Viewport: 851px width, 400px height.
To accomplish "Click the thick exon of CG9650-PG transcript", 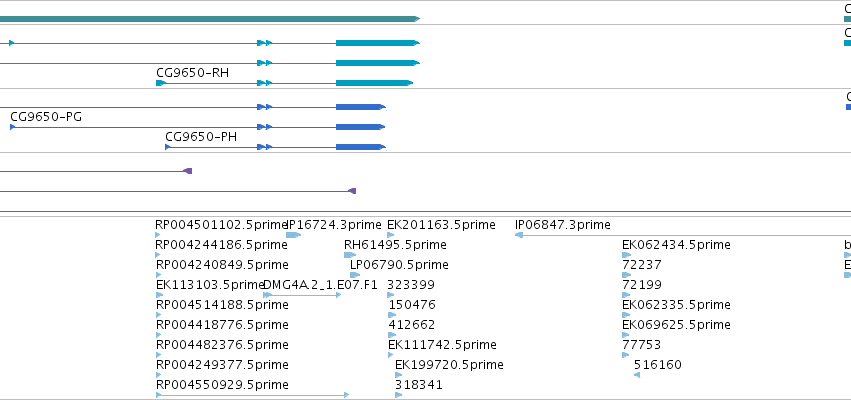I will tap(360, 127).
